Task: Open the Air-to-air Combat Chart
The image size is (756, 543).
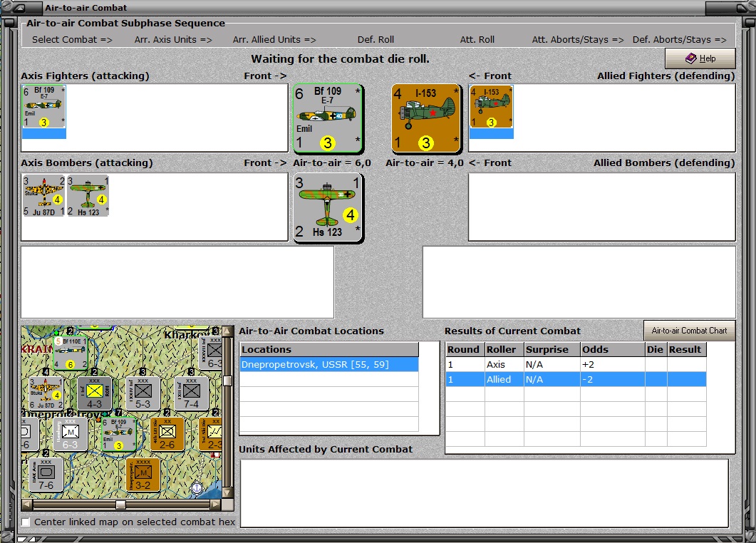Action: point(689,331)
